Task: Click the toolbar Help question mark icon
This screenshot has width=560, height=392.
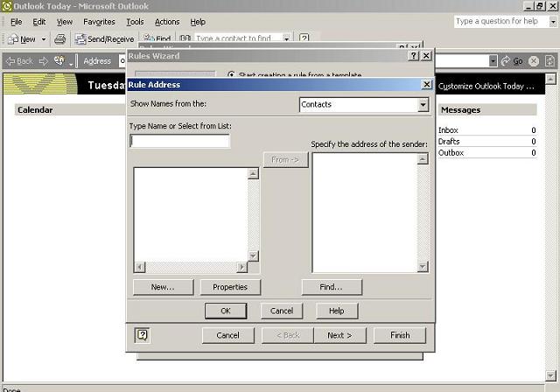Action: [304, 38]
